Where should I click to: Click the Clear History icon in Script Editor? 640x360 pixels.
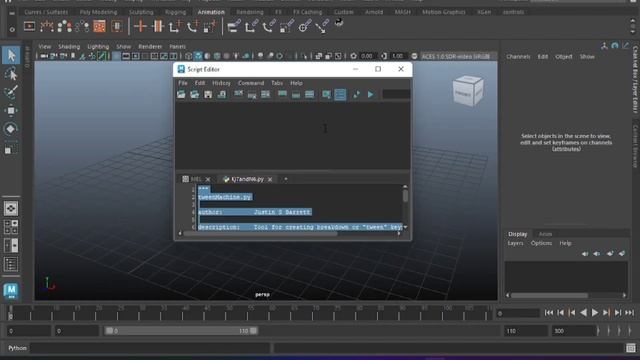239,95
